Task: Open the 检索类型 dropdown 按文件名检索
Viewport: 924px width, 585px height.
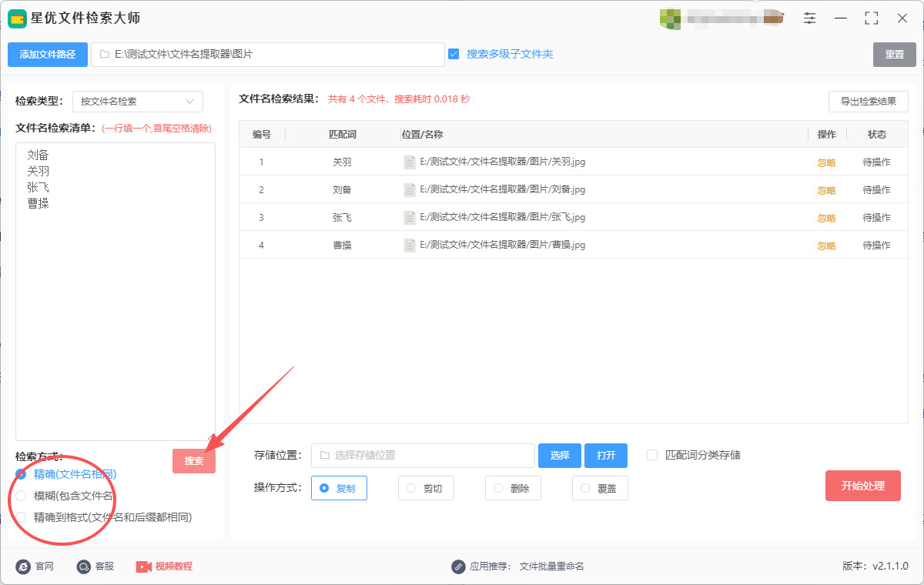Action: (138, 102)
